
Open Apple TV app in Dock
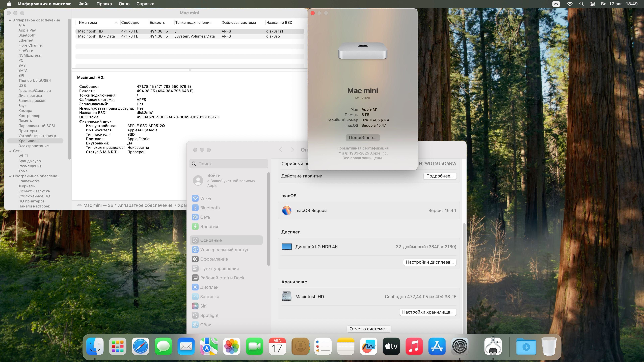point(391,346)
